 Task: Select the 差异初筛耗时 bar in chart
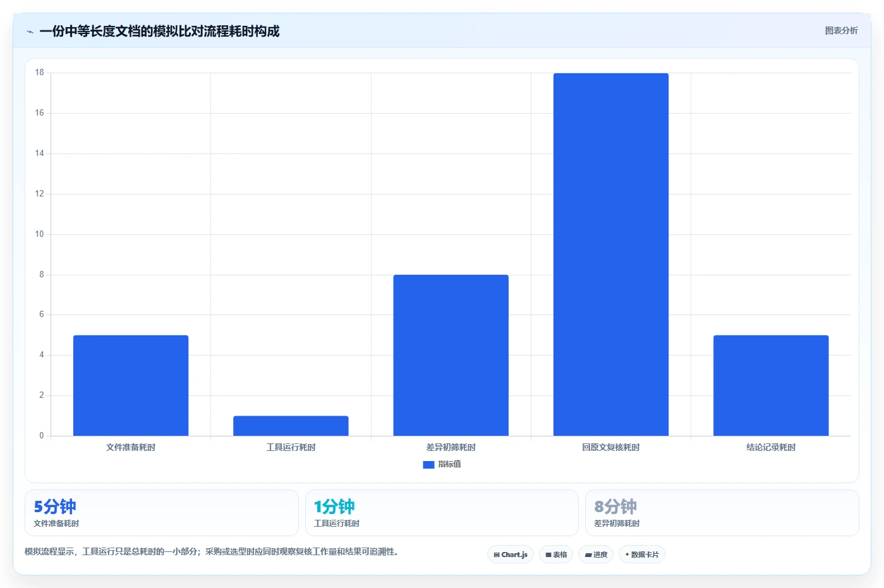[451, 355]
